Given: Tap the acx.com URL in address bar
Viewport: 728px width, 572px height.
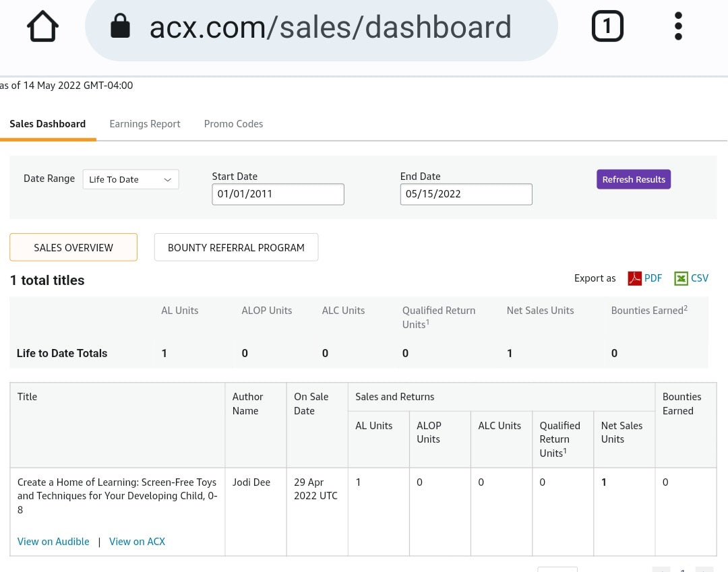Looking at the screenshot, I should click(x=330, y=28).
